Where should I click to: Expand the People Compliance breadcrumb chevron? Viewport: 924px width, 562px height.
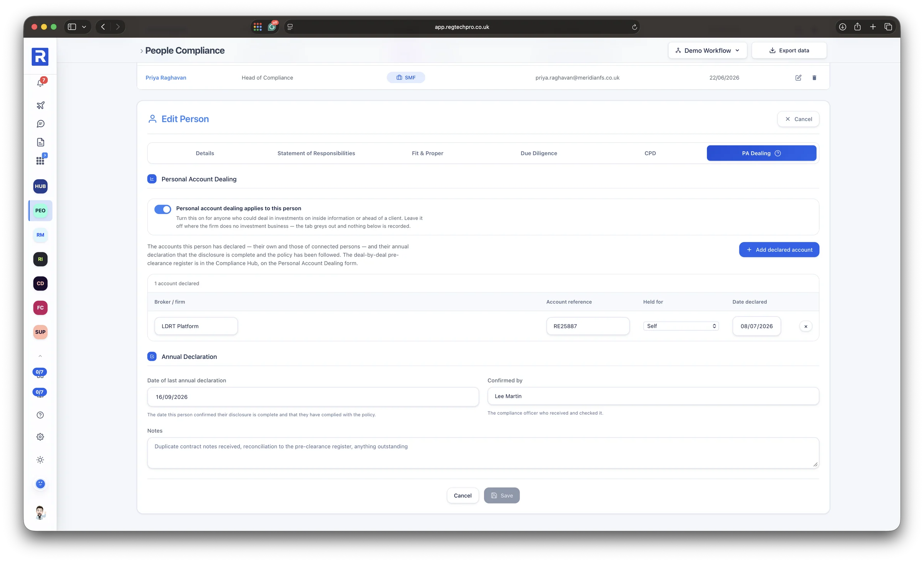click(142, 51)
